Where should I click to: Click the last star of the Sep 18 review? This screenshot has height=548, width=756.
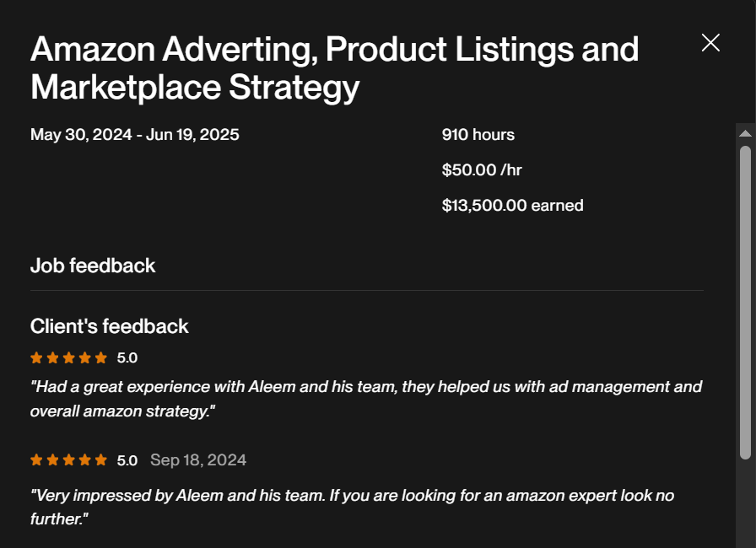coord(101,460)
